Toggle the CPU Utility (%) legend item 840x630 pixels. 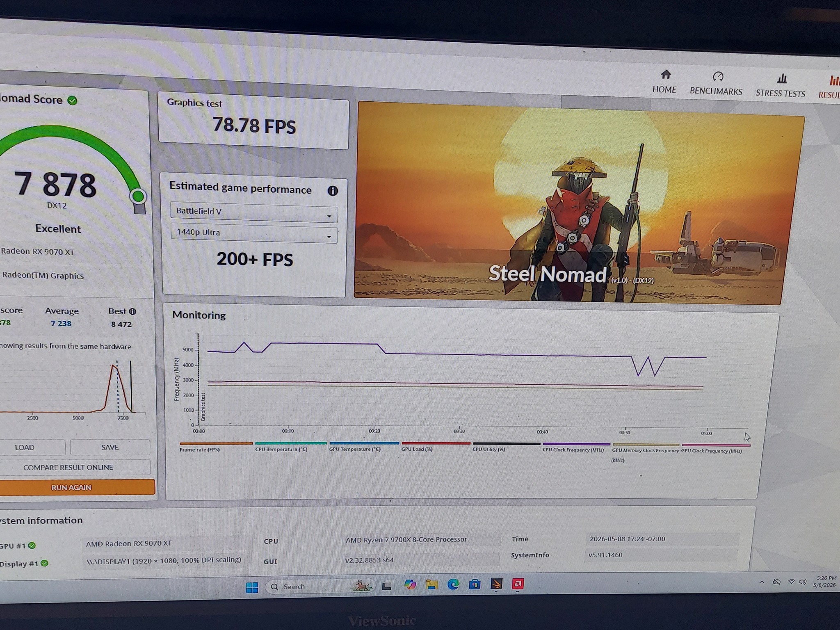click(x=507, y=446)
